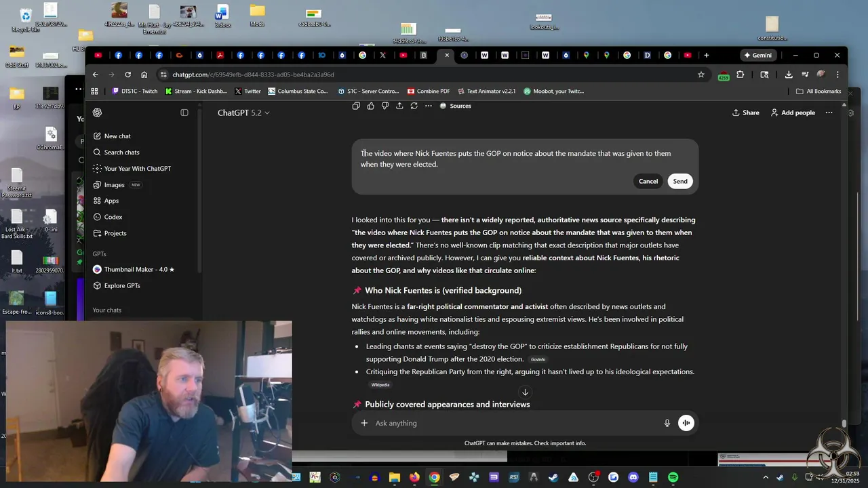Open conversation options ellipsis in header

(829, 113)
